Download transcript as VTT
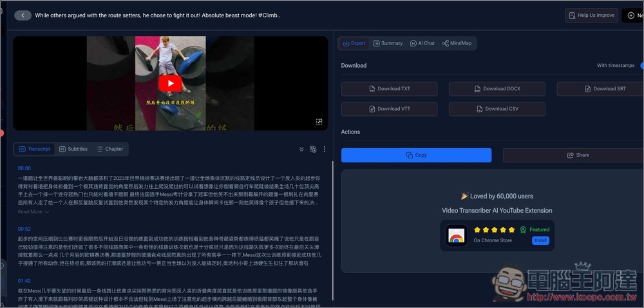This screenshot has height=308, width=644. click(390, 109)
